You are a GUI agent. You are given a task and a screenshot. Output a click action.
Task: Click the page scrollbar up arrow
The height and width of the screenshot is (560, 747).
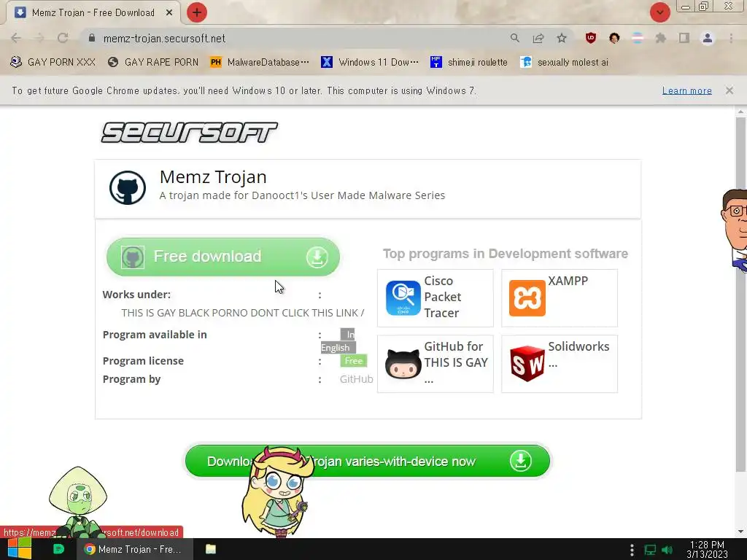[x=740, y=112]
